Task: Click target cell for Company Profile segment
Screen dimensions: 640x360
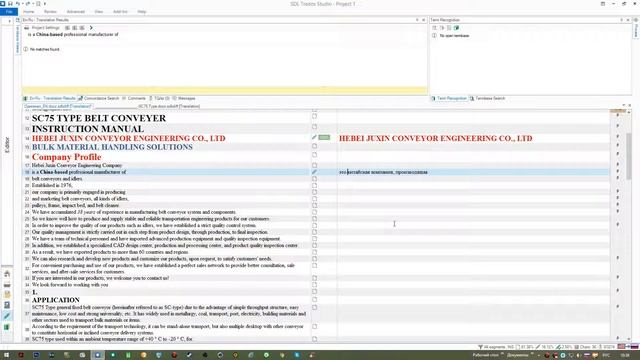Action: coord(473,157)
